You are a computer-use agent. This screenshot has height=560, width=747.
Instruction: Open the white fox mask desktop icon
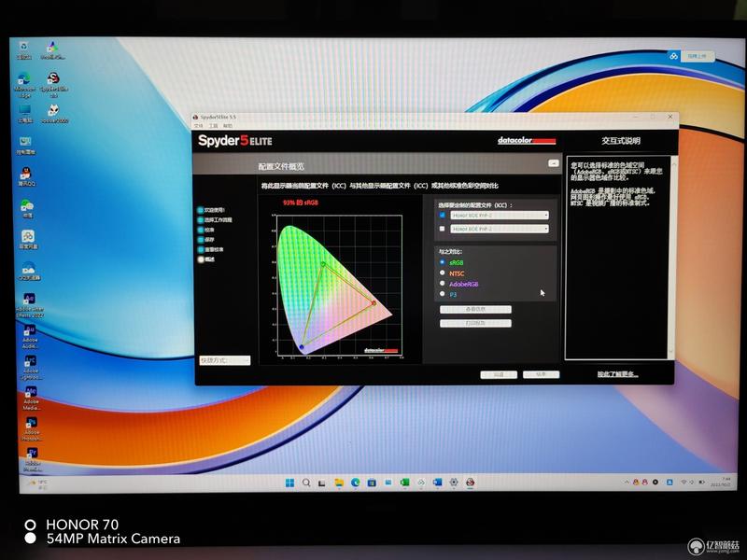54,114
